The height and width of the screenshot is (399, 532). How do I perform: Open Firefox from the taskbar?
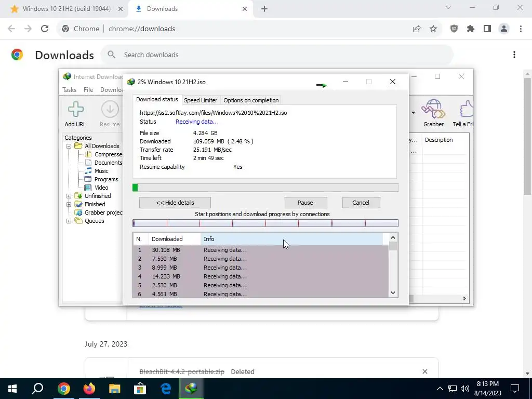click(89, 389)
